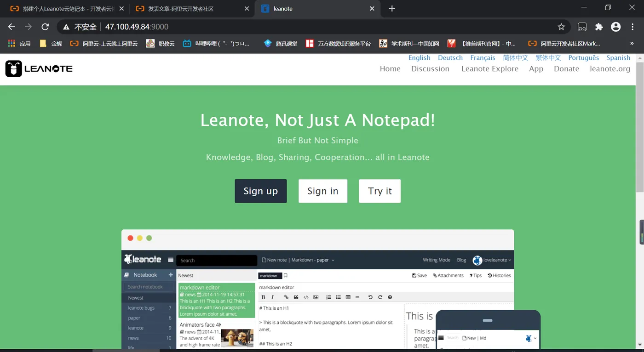The height and width of the screenshot is (352, 644).
Task: Open the 腾讯课堂 bookmark
Action: [x=281, y=44]
